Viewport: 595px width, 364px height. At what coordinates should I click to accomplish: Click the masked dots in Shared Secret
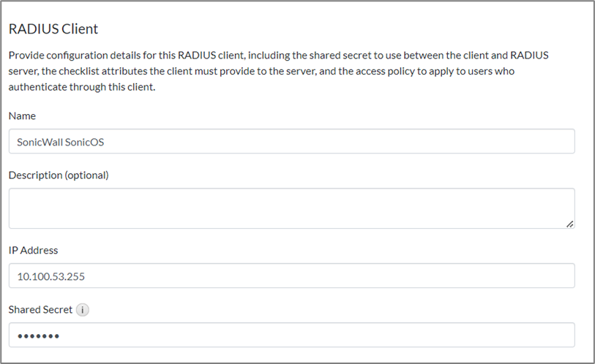pyautogui.click(x=38, y=336)
